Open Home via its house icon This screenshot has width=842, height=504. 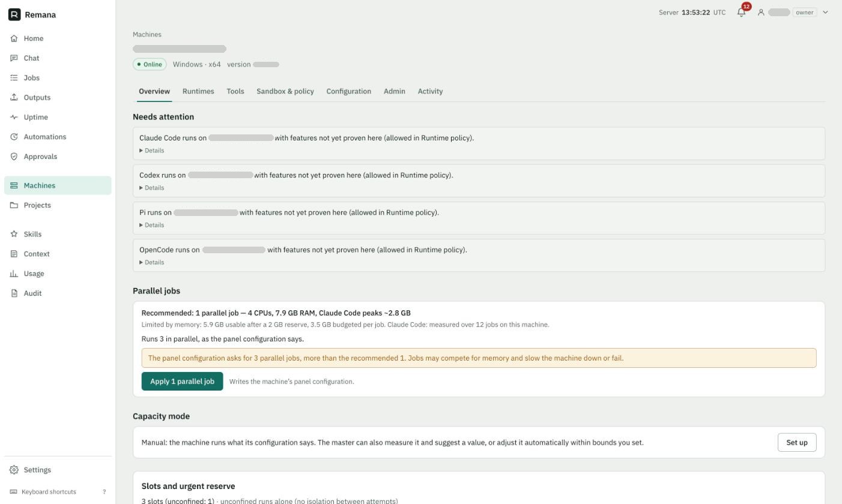tap(14, 38)
